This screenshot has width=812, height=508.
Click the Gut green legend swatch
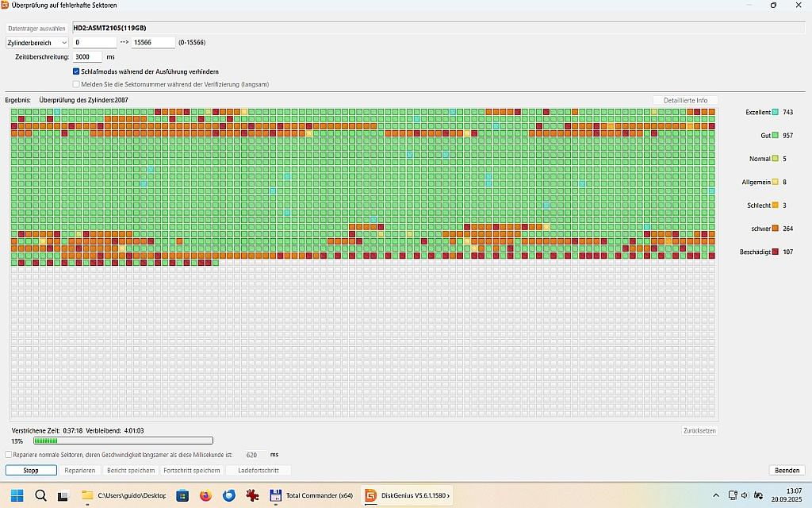click(776, 135)
